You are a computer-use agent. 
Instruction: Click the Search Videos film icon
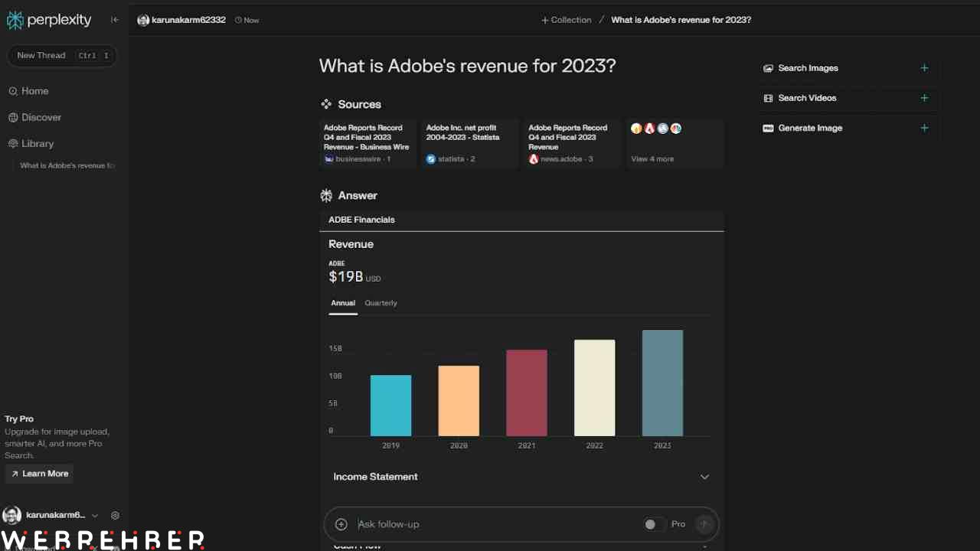tap(768, 98)
